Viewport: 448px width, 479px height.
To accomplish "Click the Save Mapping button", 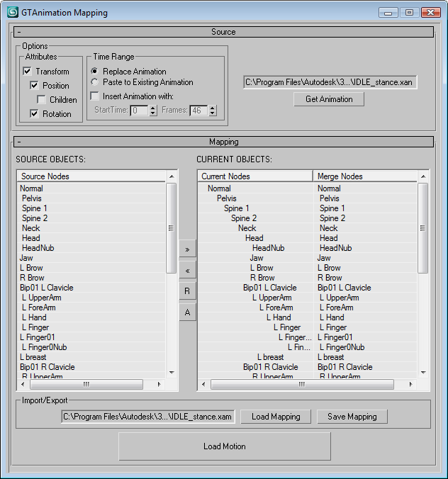I will coord(352,417).
